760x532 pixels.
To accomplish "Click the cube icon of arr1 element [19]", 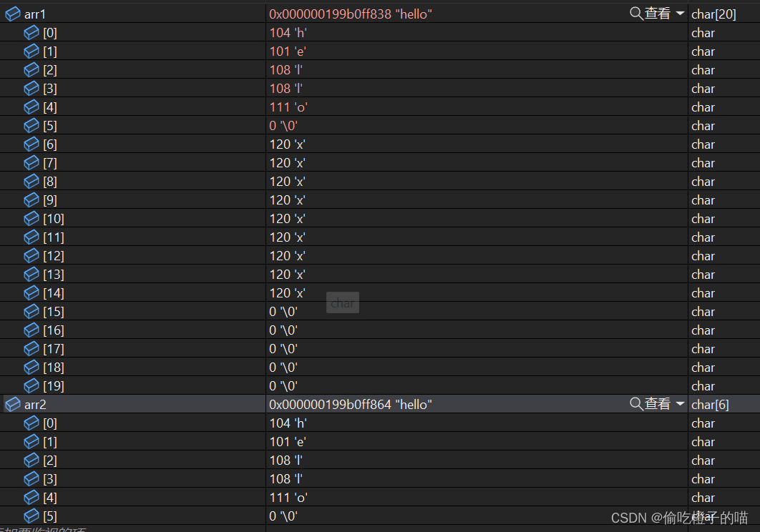I will 31,386.
